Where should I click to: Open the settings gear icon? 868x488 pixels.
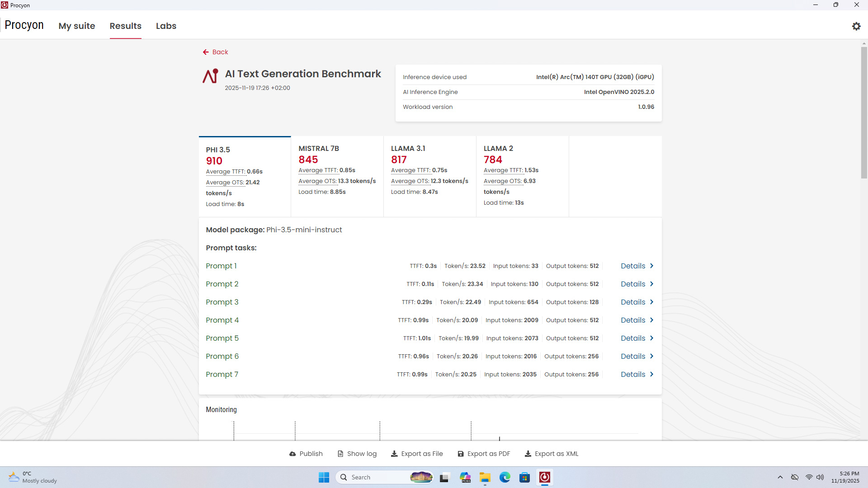click(856, 26)
